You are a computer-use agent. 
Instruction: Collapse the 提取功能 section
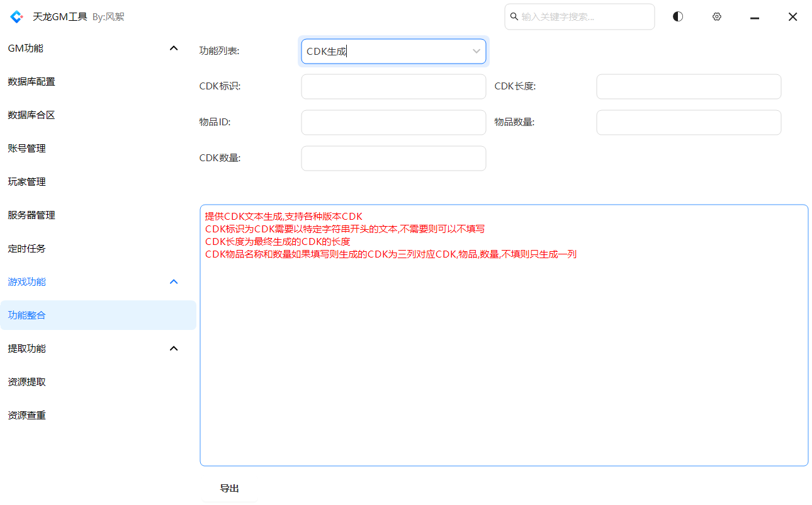pyautogui.click(x=174, y=349)
